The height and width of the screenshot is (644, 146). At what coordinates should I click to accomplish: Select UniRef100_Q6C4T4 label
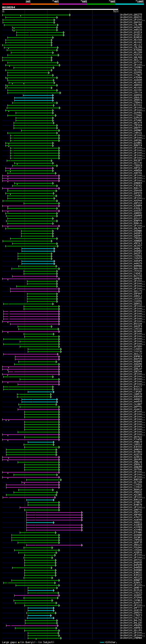click(131, 123)
